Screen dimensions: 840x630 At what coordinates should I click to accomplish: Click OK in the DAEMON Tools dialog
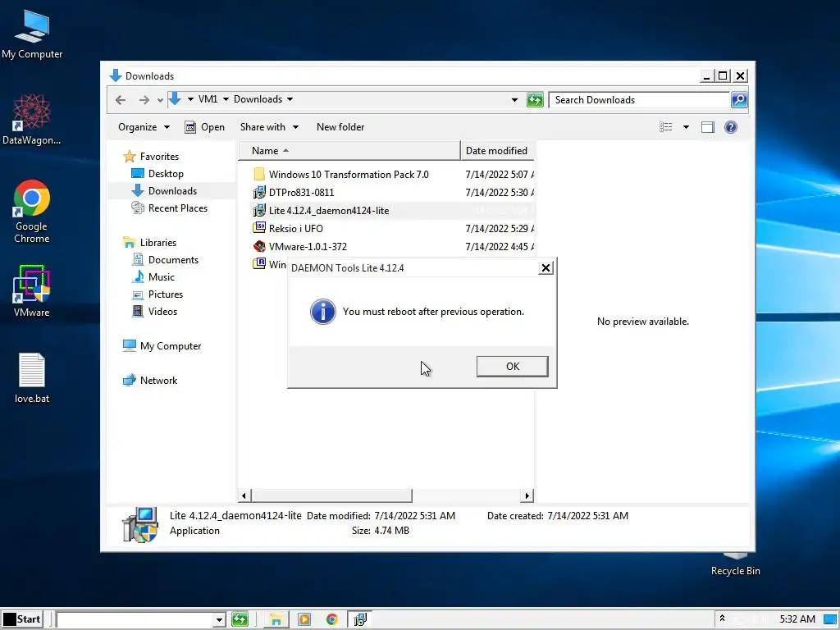[512, 367]
